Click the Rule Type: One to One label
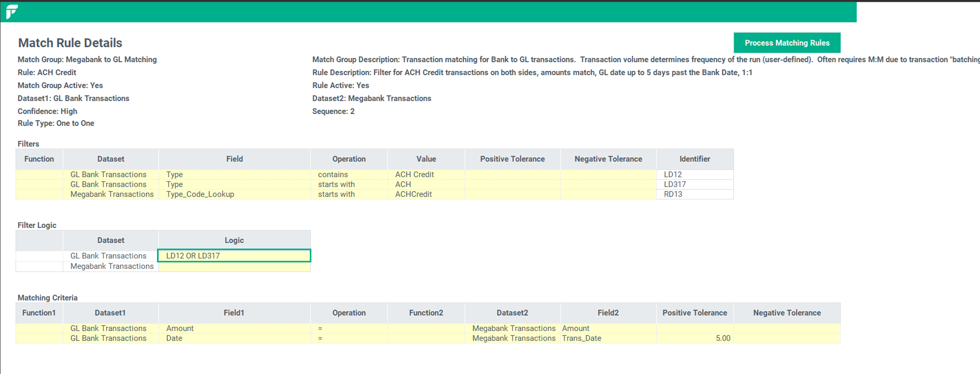This screenshot has width=980, height=374. point(56,123)
